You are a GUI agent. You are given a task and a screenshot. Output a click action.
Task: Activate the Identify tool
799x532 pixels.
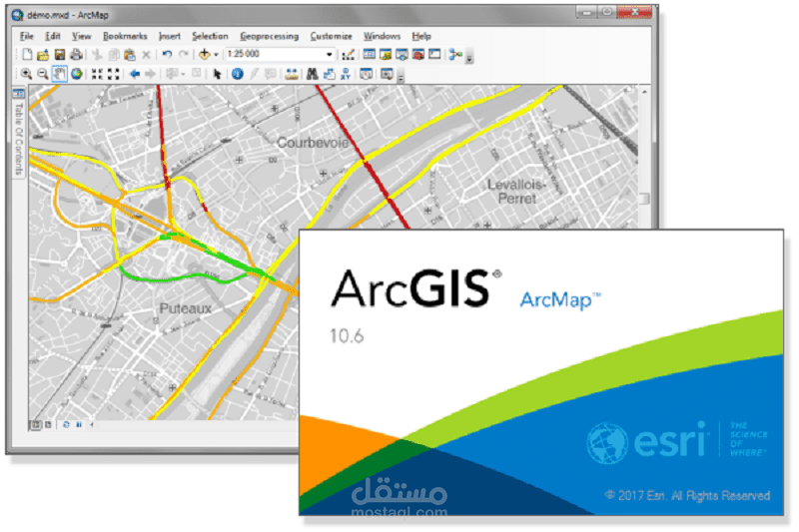pos(238,74)
